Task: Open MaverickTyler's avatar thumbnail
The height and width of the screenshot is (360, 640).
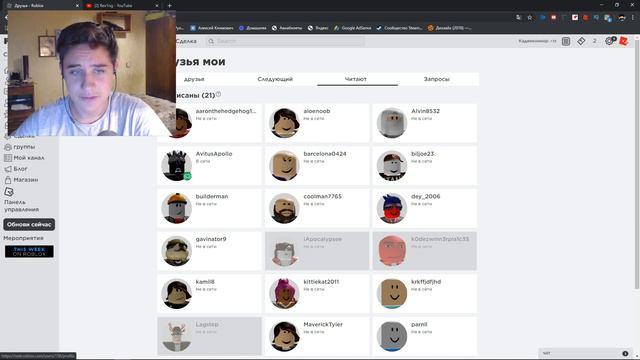Action: pyautogui.click(x=284, y=336)
